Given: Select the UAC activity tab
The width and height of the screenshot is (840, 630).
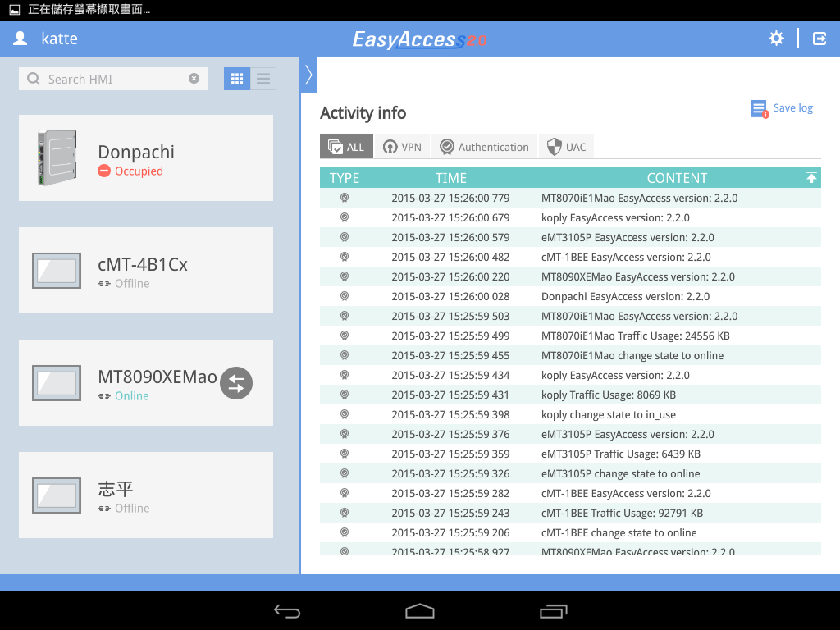Looking at the screenshot, I should (566, 146).
